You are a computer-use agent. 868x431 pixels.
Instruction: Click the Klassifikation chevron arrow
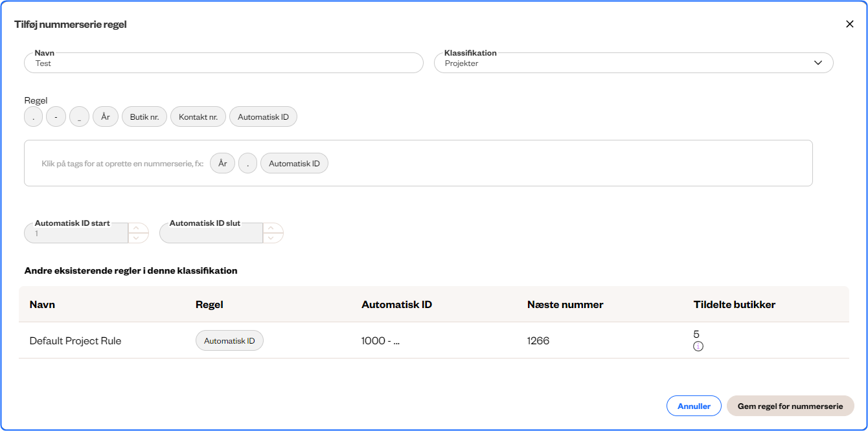tap(818, 63)
